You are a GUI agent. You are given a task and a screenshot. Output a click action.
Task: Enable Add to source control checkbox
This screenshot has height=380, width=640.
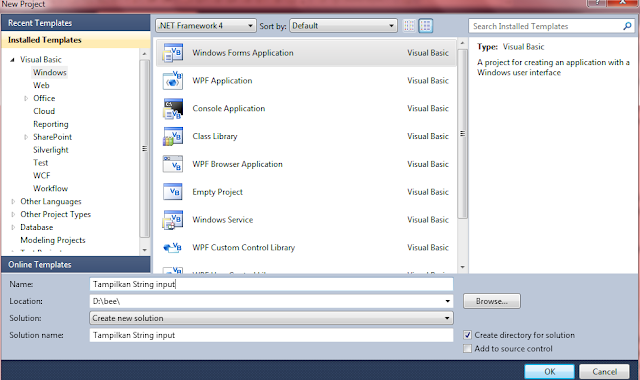[x=468, y=349]
